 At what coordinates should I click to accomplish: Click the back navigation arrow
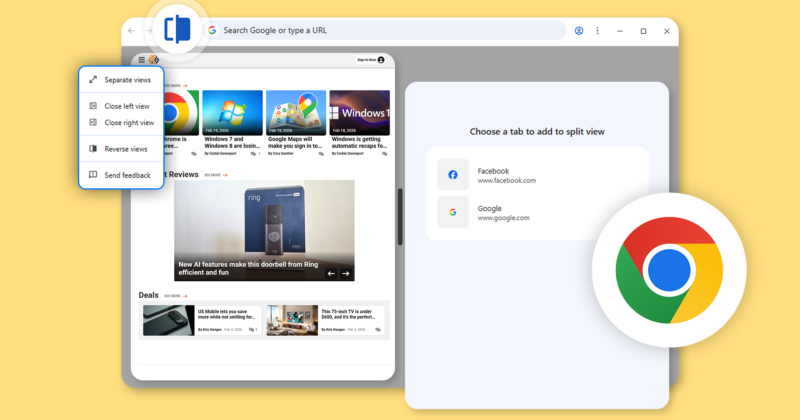point(131,31)
